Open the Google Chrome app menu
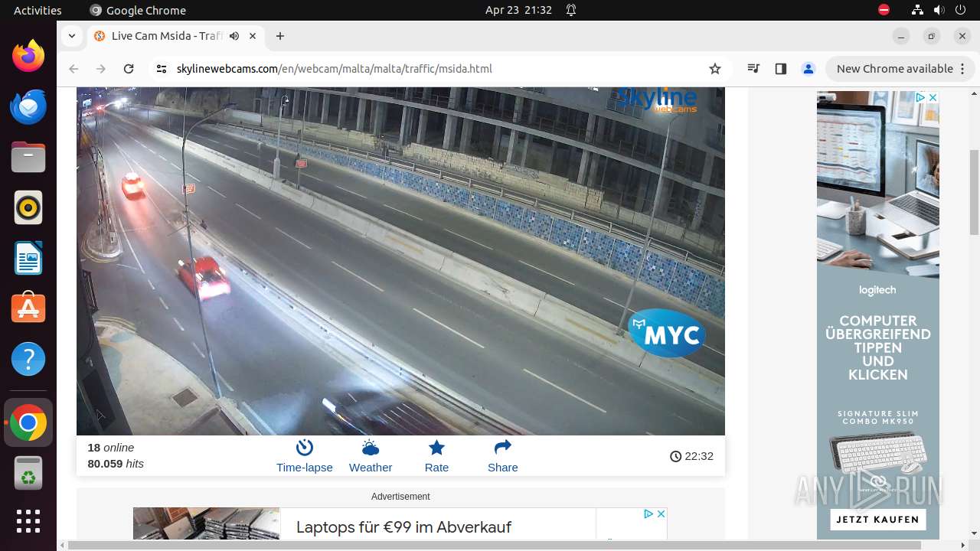 pyautogui.click(x=138, y=10)
